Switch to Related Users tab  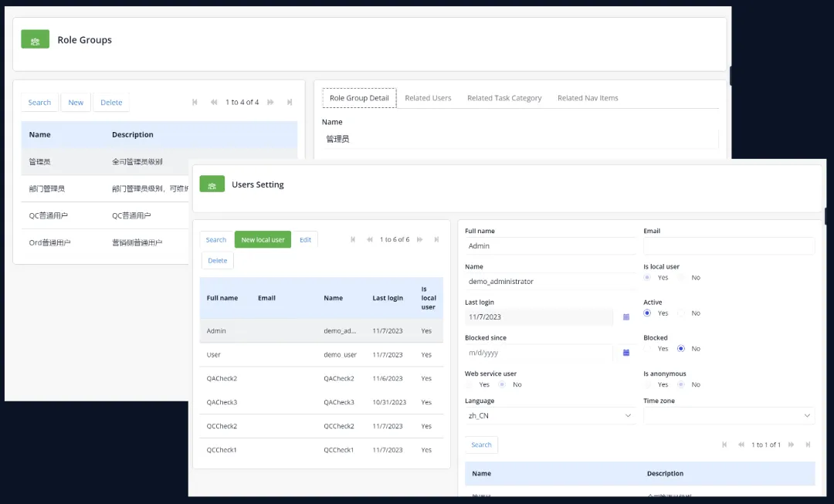click(428, 98)
